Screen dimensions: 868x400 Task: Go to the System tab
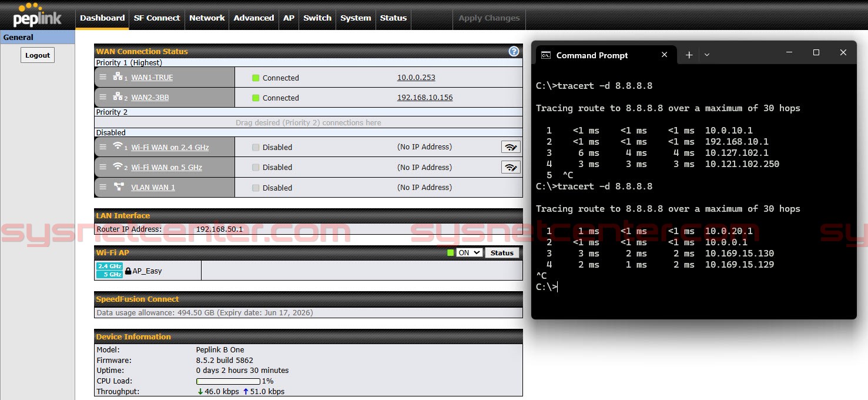point(356,18)
